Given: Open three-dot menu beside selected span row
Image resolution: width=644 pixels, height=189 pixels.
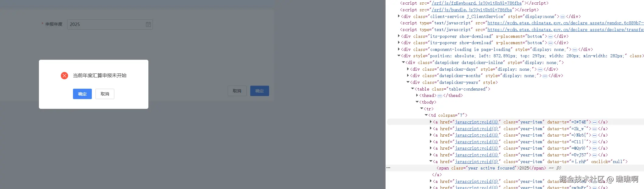Looking at the screenshot, I should click(388, 168).
